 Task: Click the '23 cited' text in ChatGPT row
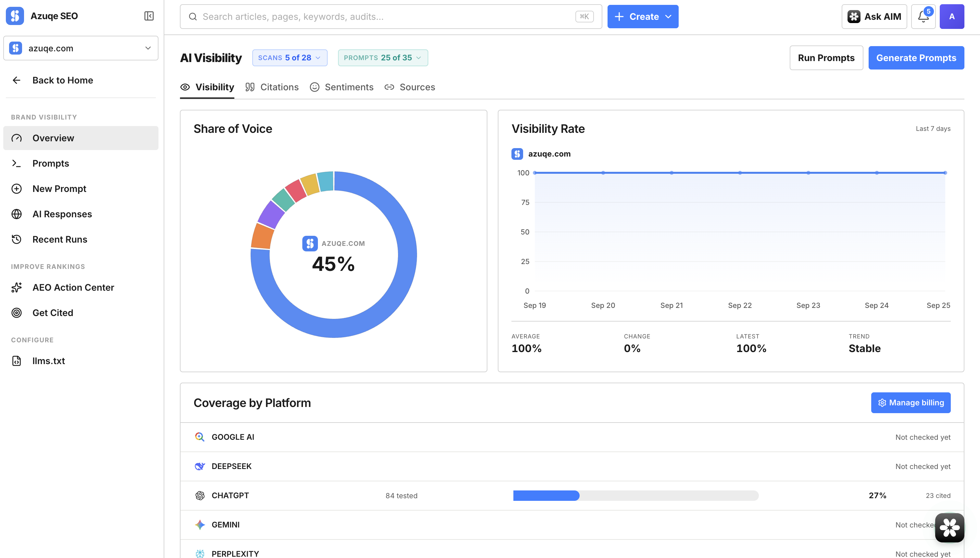point(938,496)
